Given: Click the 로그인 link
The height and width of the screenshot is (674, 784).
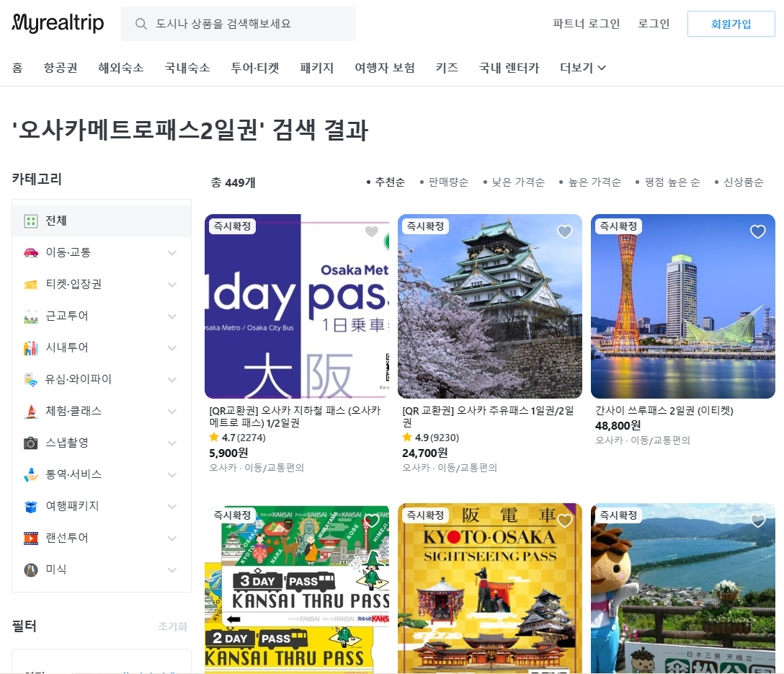Looking at the screenshot, I should 654,24.
